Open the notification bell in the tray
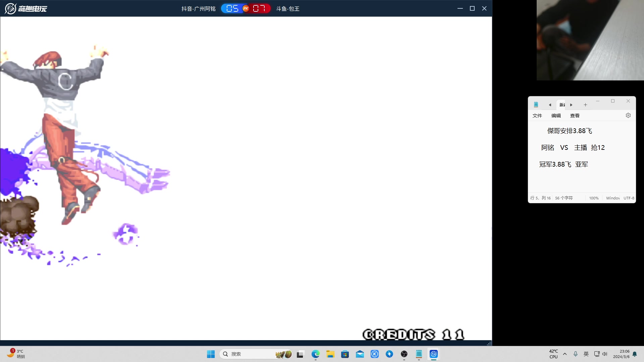The width and height of the screenshot is (644, 362). [x=635, y=354]
